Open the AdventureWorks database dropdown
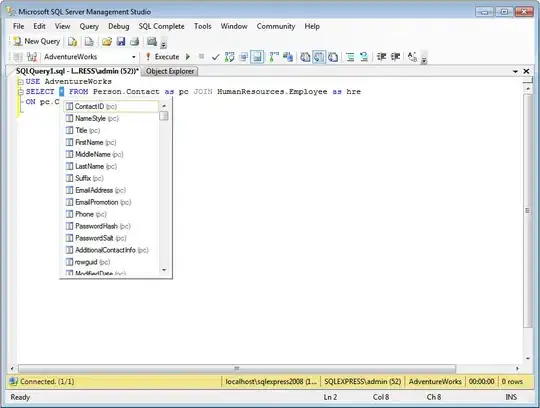540x408 pixels. tap(134, 57)
